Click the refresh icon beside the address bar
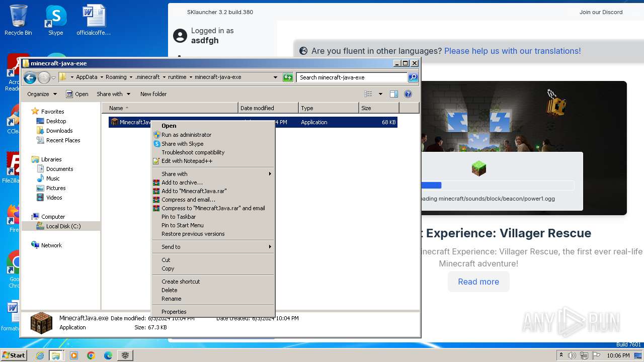Viewport: 644px width, 362px height. (x=288, y=77)
